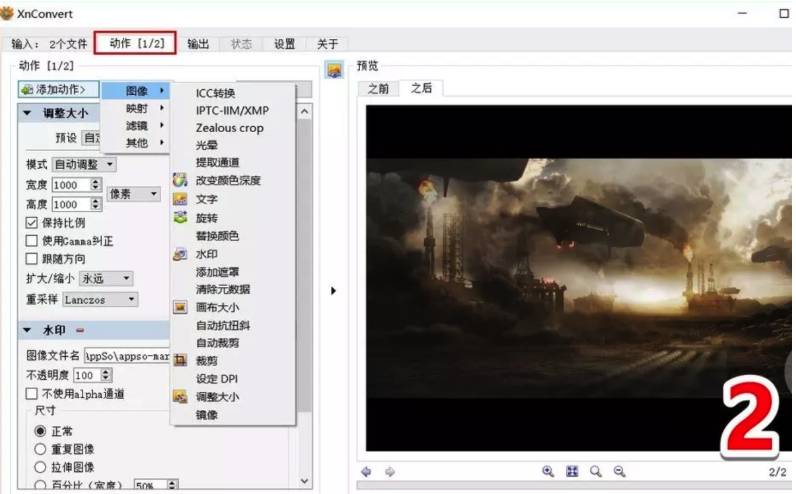Go to next preview image arrow

(x=389, y=472)
